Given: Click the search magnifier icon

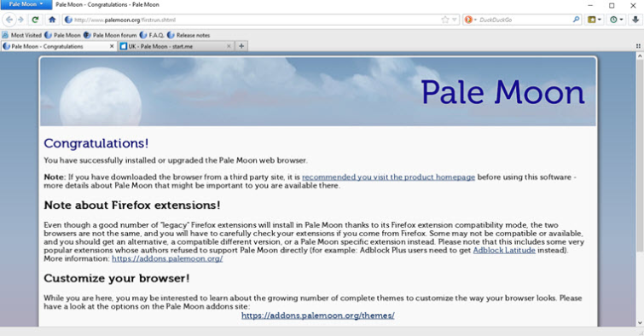Looking at the screenshot, I should pyautogui.click(x=576, y=20).
